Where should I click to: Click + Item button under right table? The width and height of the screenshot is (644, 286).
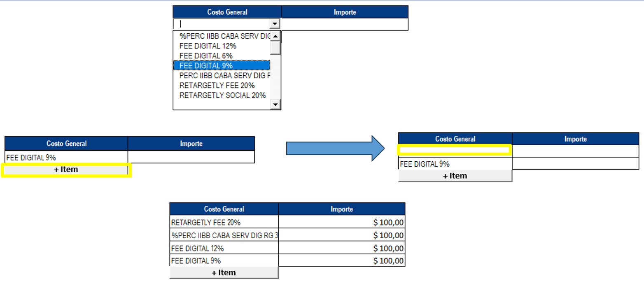pyautogui.click(x=455, y=176)
